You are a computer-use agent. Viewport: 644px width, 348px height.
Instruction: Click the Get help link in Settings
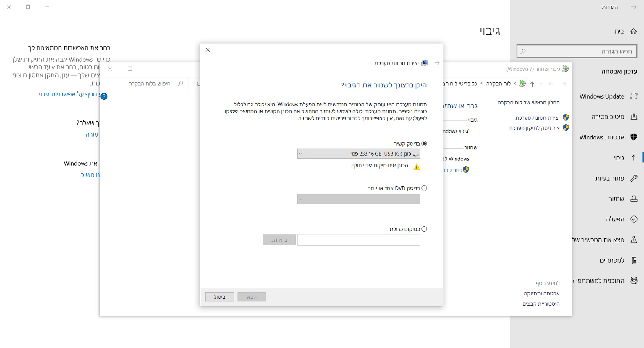click(92, 134)
